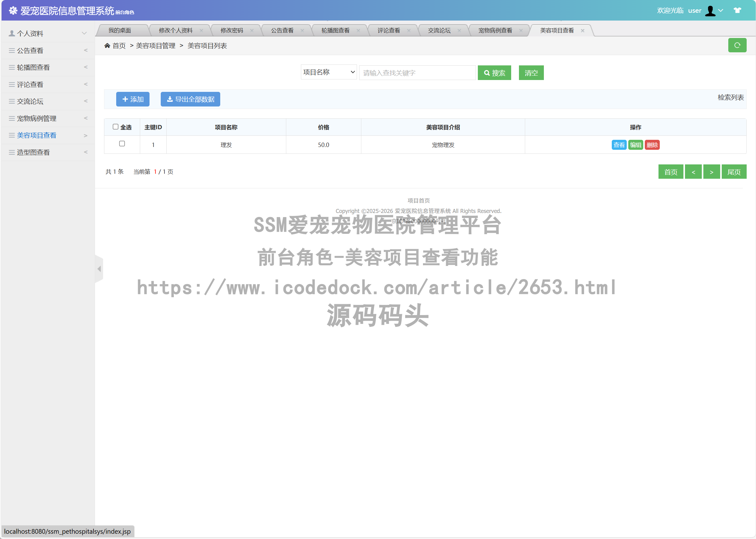This screenshot has height=539, width=756.
Task: Click the green refresh icon button
Action: [x=737, y=45]
